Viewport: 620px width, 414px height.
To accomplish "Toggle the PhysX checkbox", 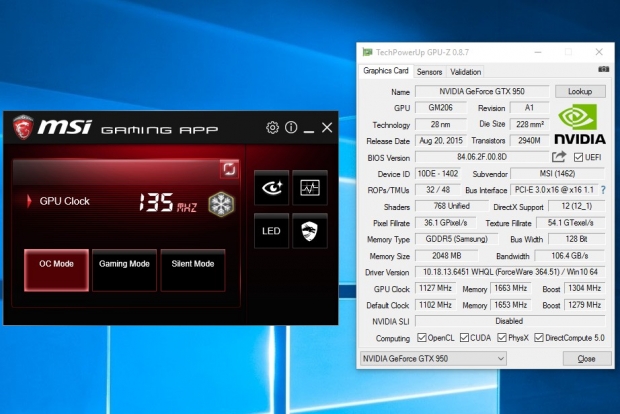I will (x=502, y=338).
